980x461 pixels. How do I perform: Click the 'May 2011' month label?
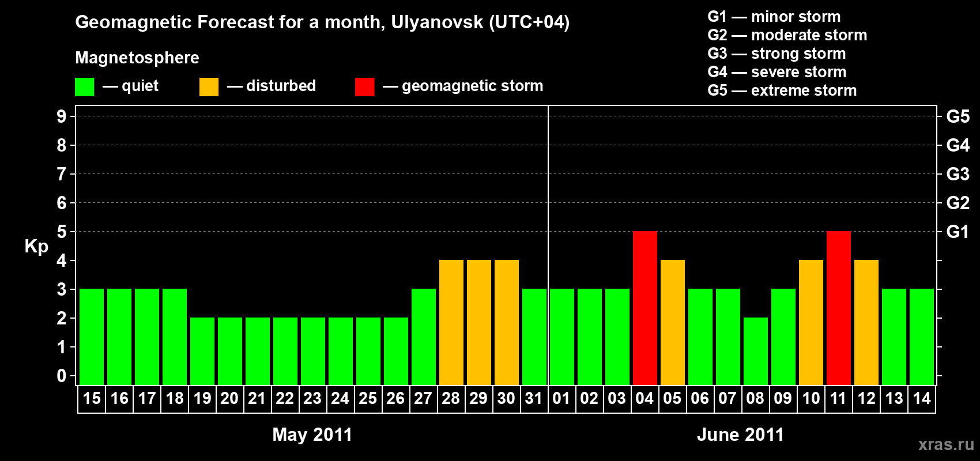click(x=312, y=434)
